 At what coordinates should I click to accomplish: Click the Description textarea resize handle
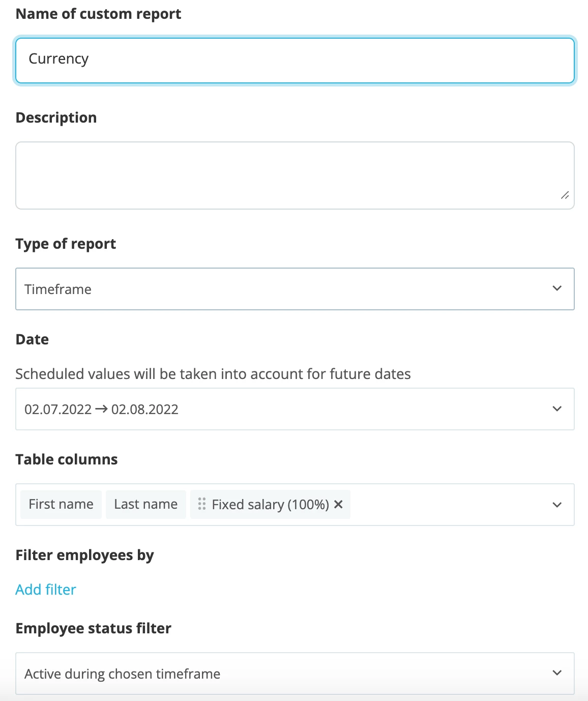(565, 195)
